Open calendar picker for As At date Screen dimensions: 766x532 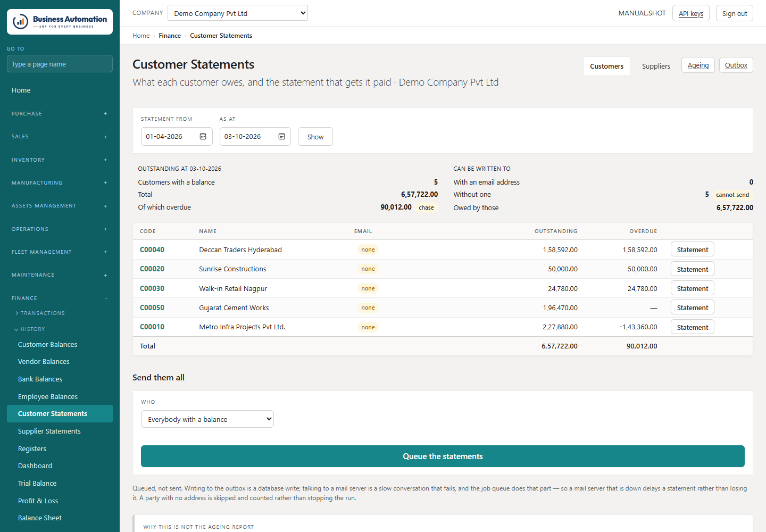(x=282, y=137)
